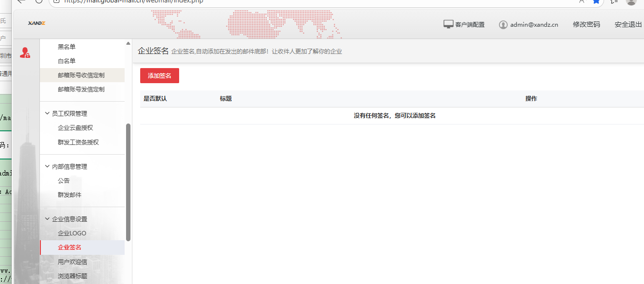Select 邮箱账号发信定制 menu item
The image size is (644, 284).
coord(81,89)
